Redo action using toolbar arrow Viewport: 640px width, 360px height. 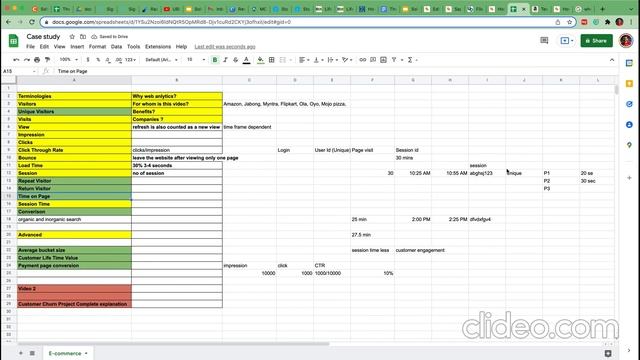tap(27, 60)
